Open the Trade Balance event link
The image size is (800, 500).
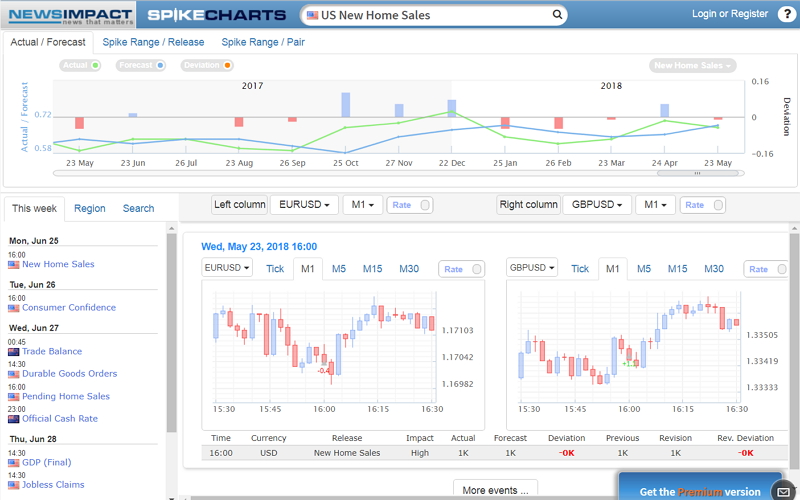(52, 352)
